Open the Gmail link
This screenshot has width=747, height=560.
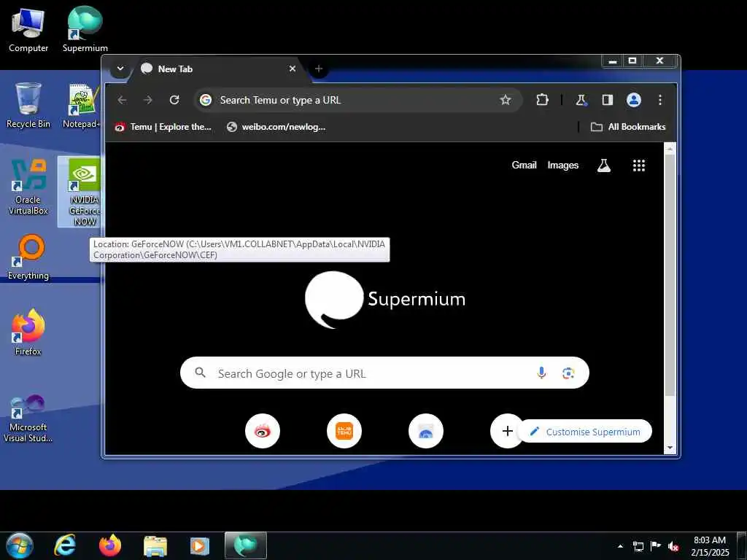click(524, 166)
